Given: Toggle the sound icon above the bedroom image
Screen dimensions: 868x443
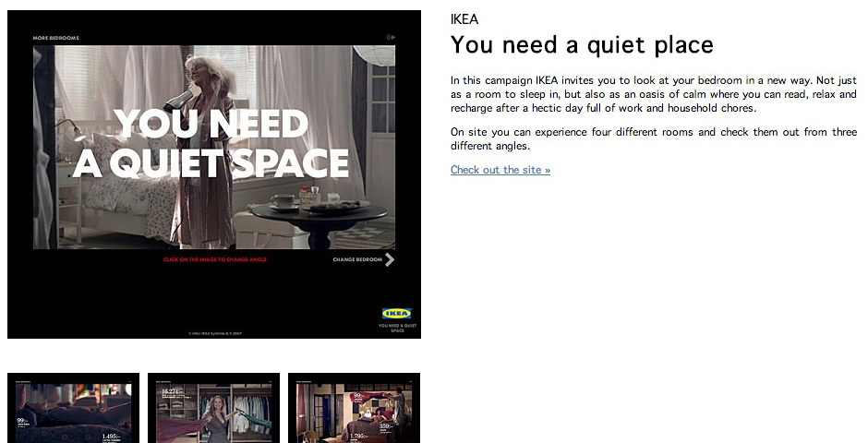Looking at the screenshot, I should tap(391, 37).
